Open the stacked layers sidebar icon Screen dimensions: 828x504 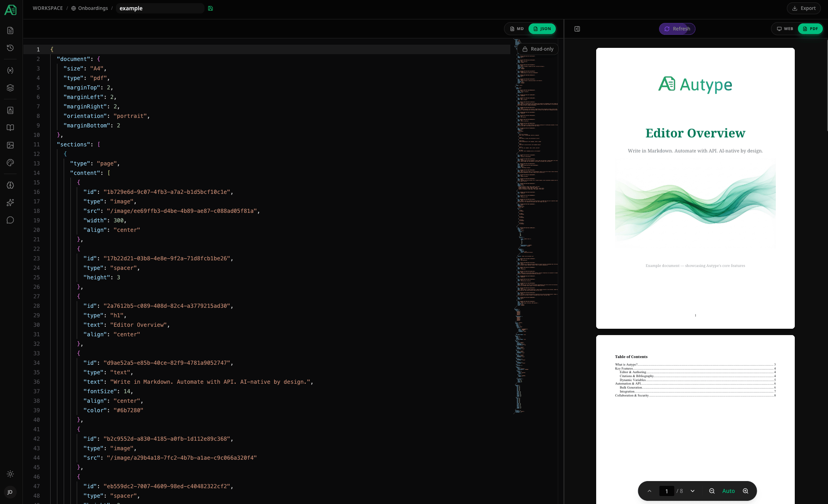[11, 88]
